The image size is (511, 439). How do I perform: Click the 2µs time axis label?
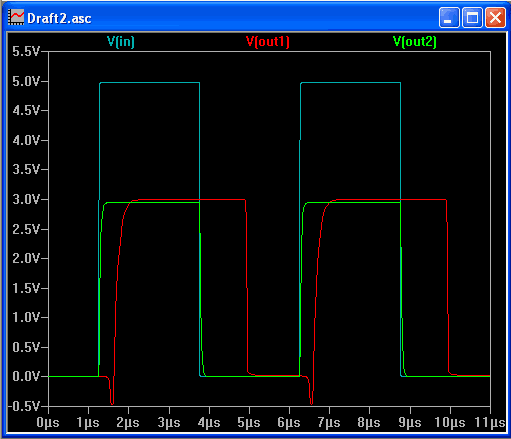tap(128, 423)
